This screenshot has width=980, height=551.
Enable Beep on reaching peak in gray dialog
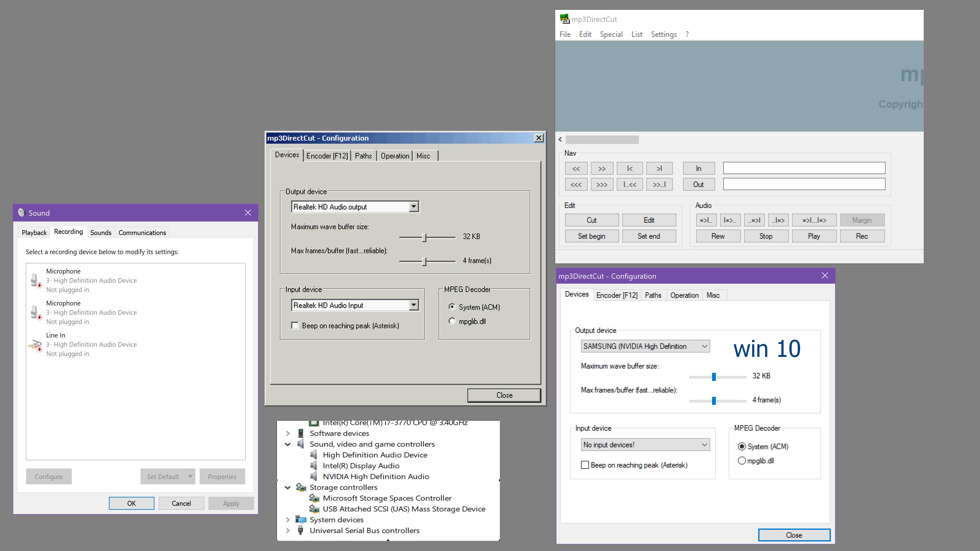click(x=295, y=325)
